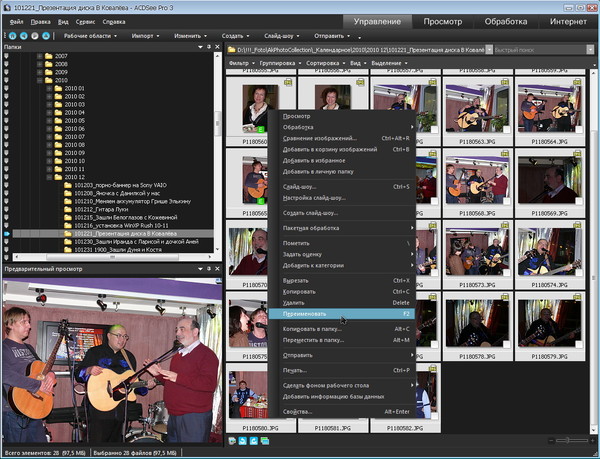Click the ACDSee app icon in title bar
The image size is (600, 459).
(7, 7)
